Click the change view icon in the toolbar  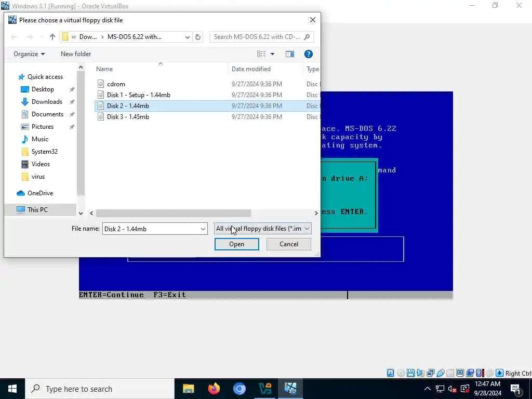(261, 54)
